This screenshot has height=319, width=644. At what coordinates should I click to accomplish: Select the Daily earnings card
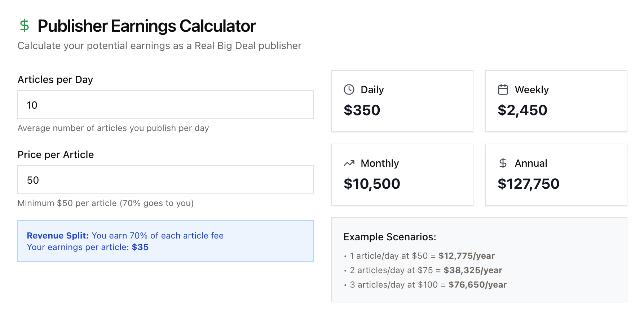[402, 101]
